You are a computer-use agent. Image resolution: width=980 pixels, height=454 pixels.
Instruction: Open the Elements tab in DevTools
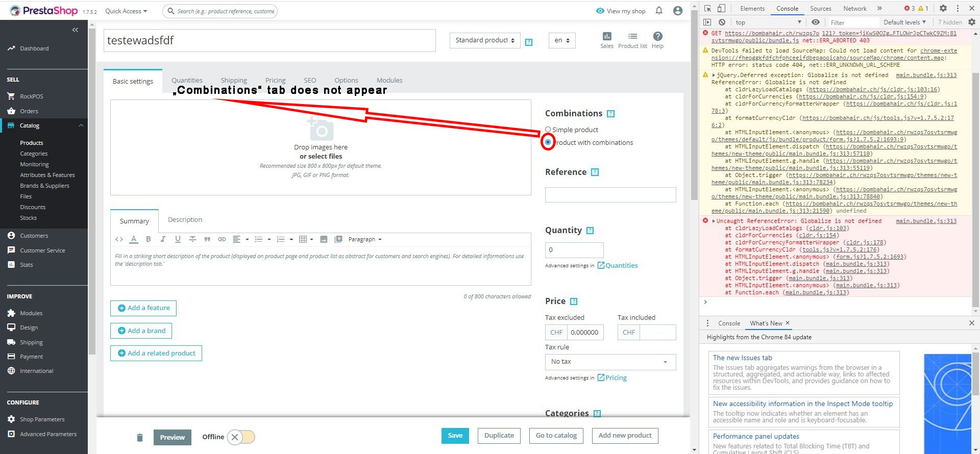click(752, 8)
